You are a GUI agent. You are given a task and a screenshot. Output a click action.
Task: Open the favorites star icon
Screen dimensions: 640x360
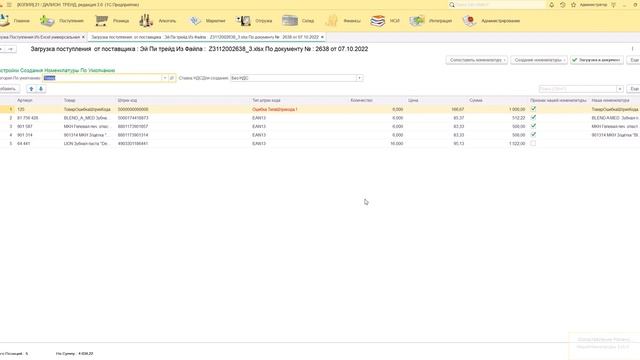[x=573, y=5]
